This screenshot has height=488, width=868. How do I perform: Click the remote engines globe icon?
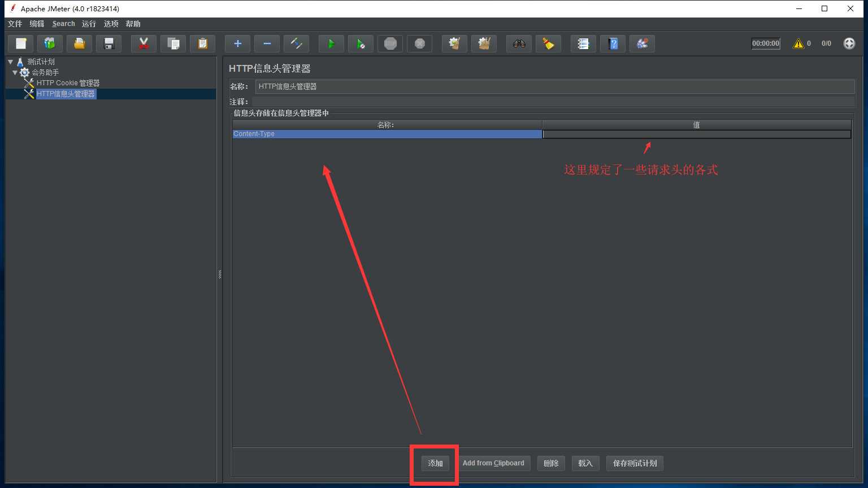849,43
